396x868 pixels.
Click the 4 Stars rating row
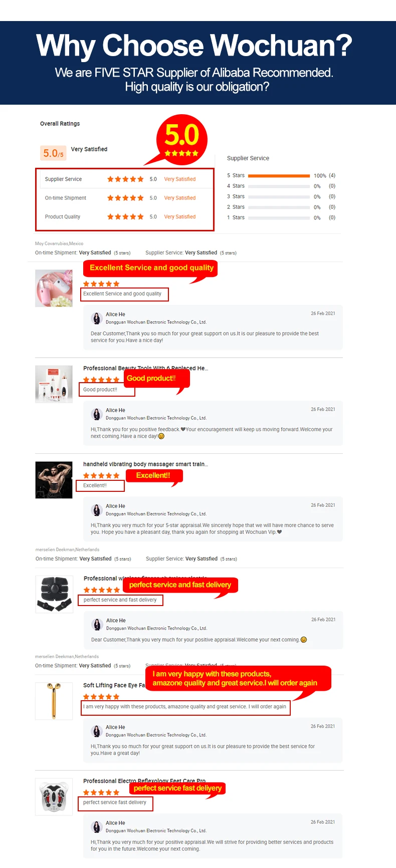[281, 186]
